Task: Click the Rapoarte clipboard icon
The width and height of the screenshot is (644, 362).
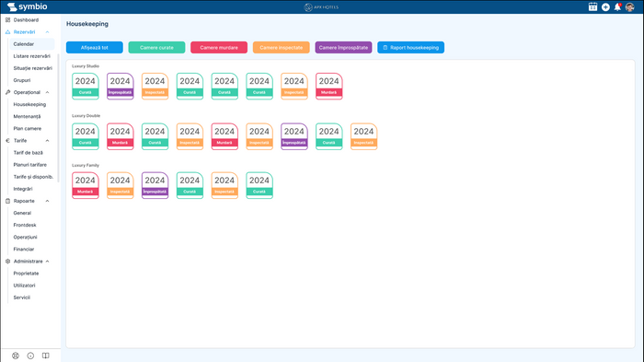Action: click(7, 201)
